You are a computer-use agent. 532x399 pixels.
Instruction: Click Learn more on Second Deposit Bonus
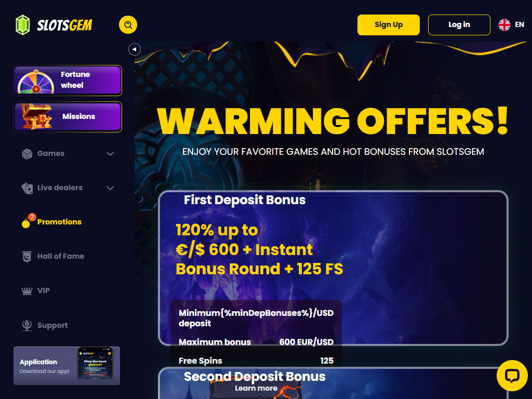pos(256,388)
